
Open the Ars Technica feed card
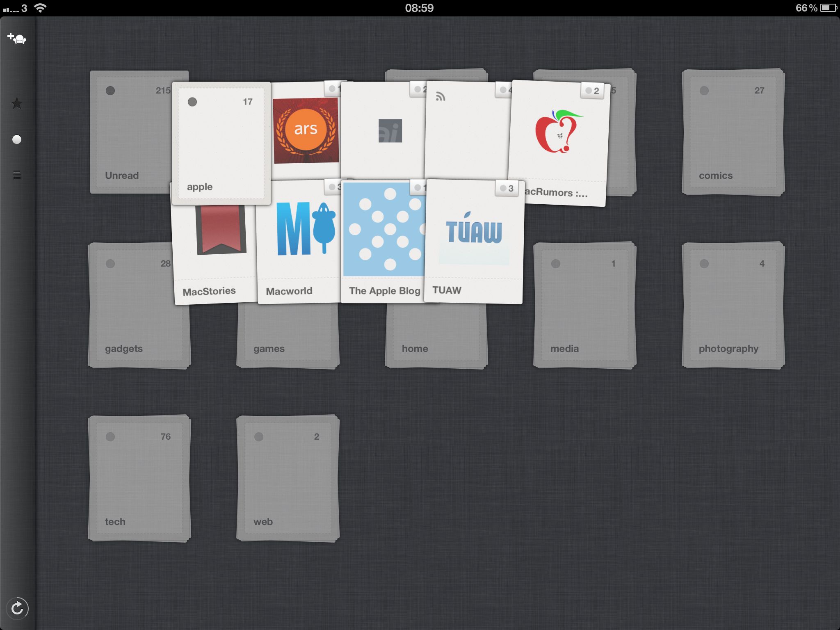coord(306,130)
